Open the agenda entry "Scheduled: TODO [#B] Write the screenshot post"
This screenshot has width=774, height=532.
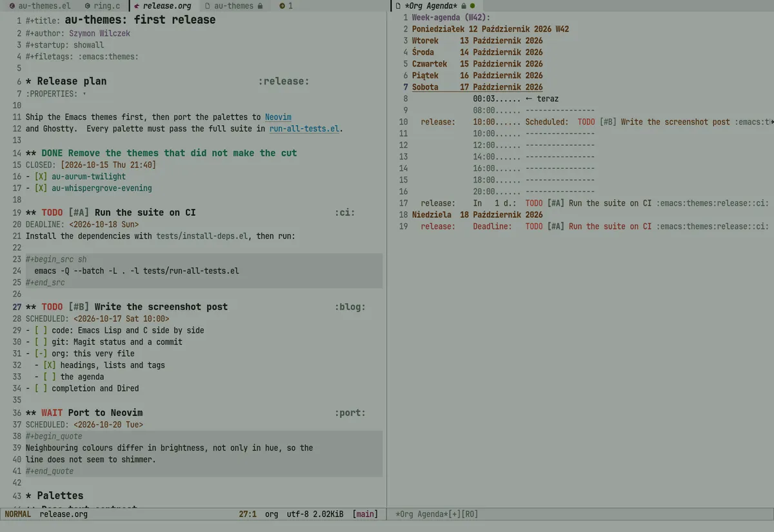(x=596, y=122)
